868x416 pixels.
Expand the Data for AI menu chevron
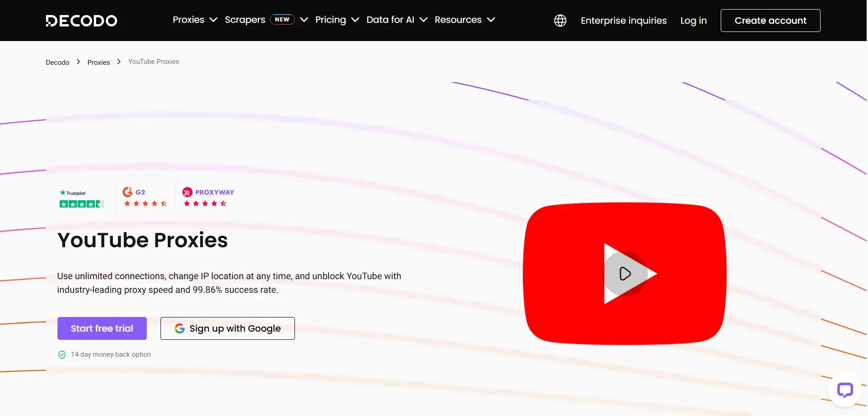coord(424,20)
